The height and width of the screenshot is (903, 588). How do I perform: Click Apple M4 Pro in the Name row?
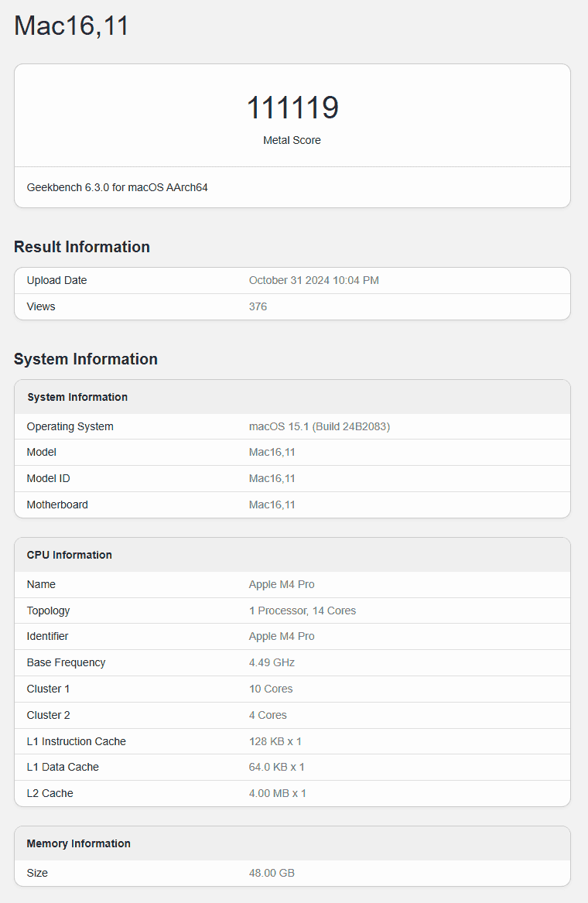click(282, 584)
